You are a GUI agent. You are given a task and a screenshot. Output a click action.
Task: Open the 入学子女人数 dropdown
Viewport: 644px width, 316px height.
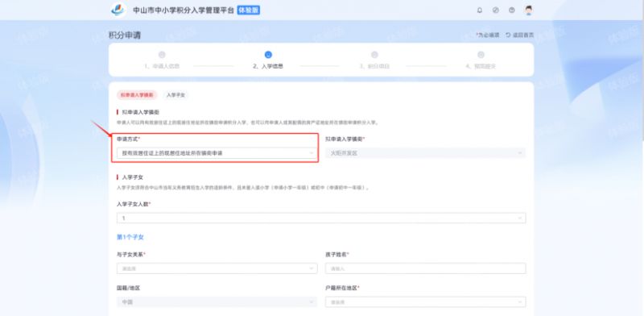pos(321,218)
